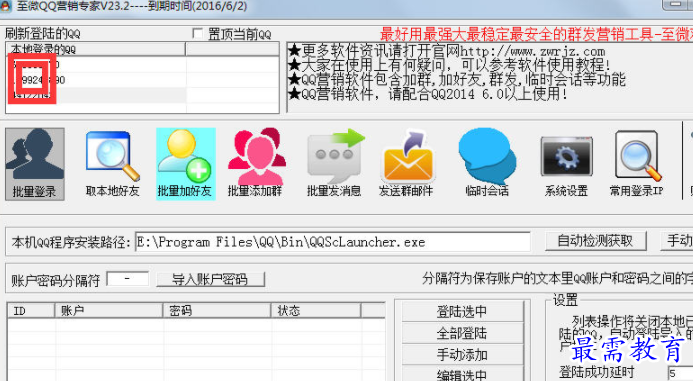Image resolution: width=693 pixels, height=381 pixels.
Task: Select the 账户 column header
Action: tap(109, 311)
